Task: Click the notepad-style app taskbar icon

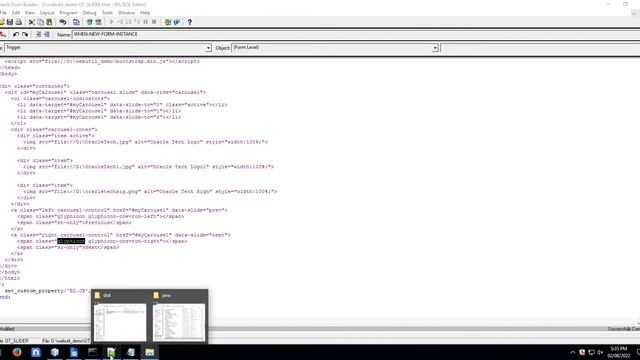Action: point(131,352)
